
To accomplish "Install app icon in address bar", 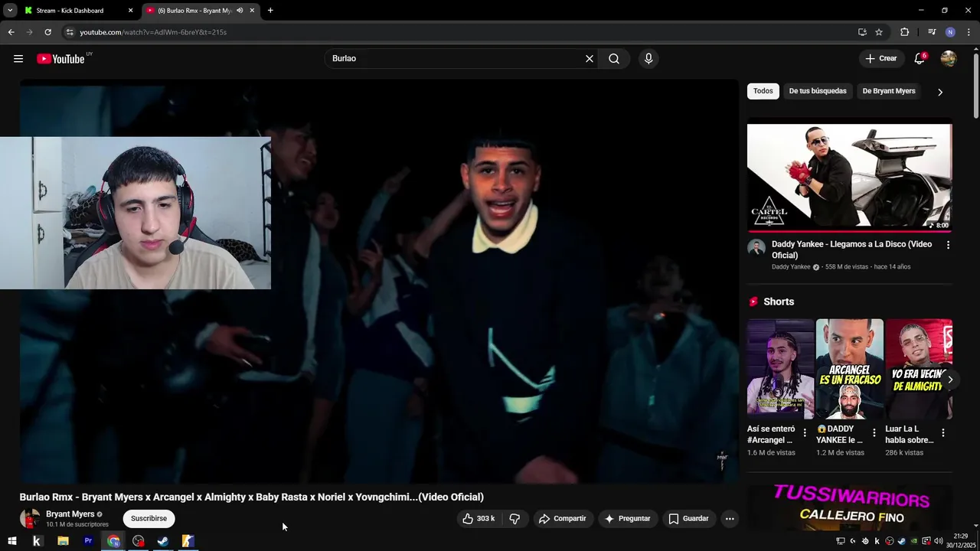I will pyautogui.click(x=862, y=32).
